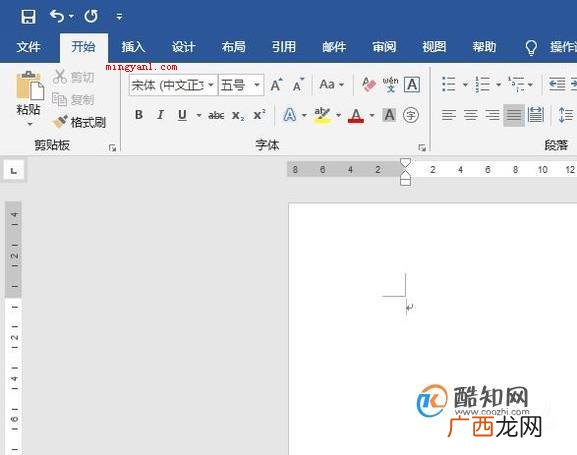The height and width of the screenshot is (455, 577).
Task: Decrease paragraph indent
Action: 557,84
